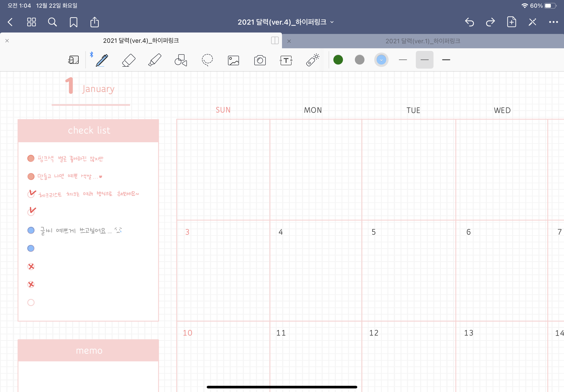
Task: Tap the iOS home indicator bar
Action: click(282, 387)
